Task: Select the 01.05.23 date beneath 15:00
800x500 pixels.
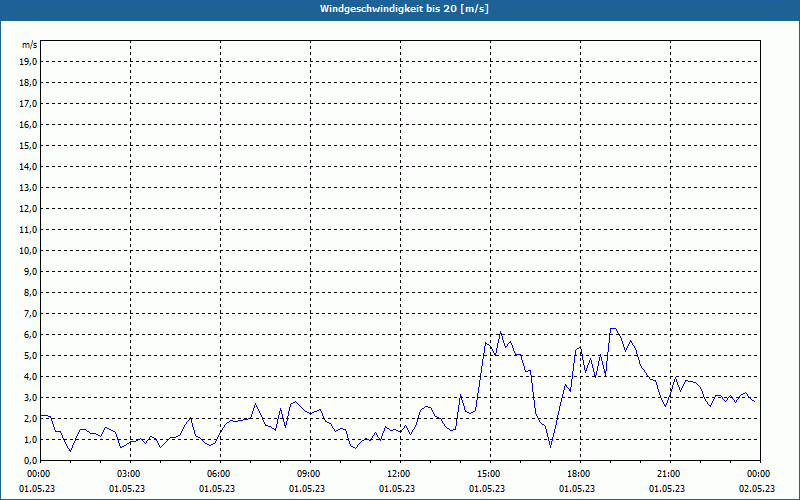Action: (487, 489)
